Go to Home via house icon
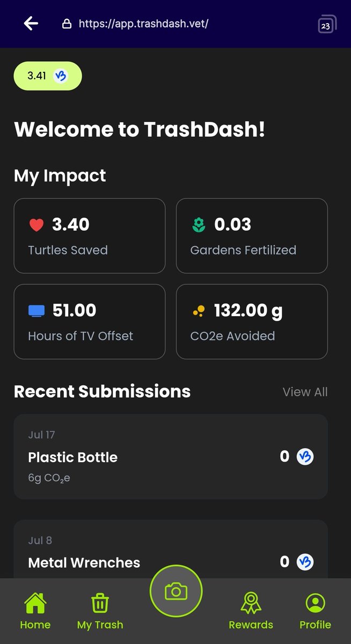This screenshot has width=351, height=644. 35,611
